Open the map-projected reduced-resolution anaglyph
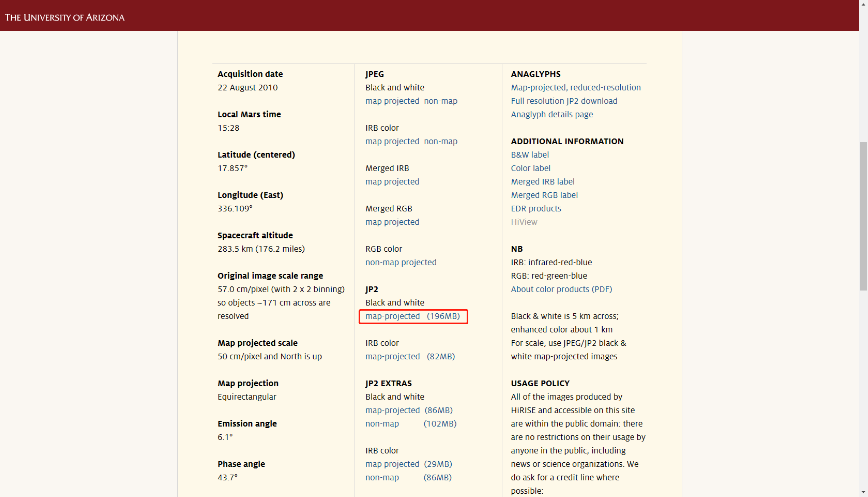Image resolution: width=868 pixels, height=497 pixels. click(576, 87)
